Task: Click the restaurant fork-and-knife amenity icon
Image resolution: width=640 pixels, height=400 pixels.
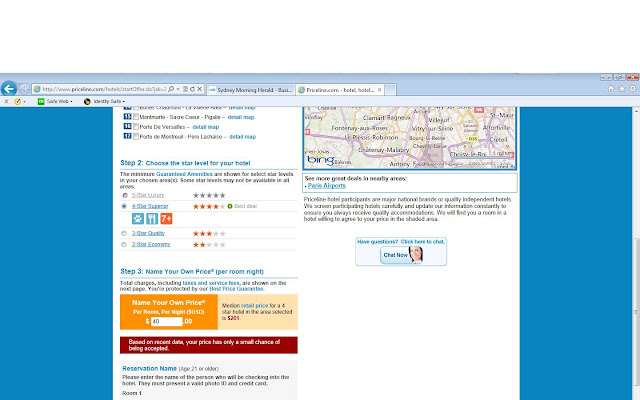Action: coord(152,219)
